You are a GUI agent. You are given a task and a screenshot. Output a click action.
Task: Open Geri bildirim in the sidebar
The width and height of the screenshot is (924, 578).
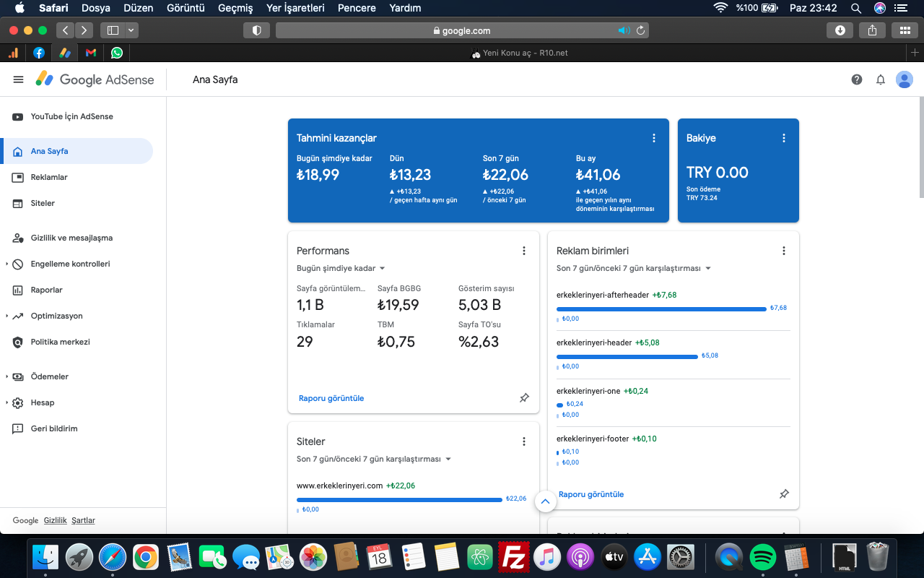[x=77, y=428]
